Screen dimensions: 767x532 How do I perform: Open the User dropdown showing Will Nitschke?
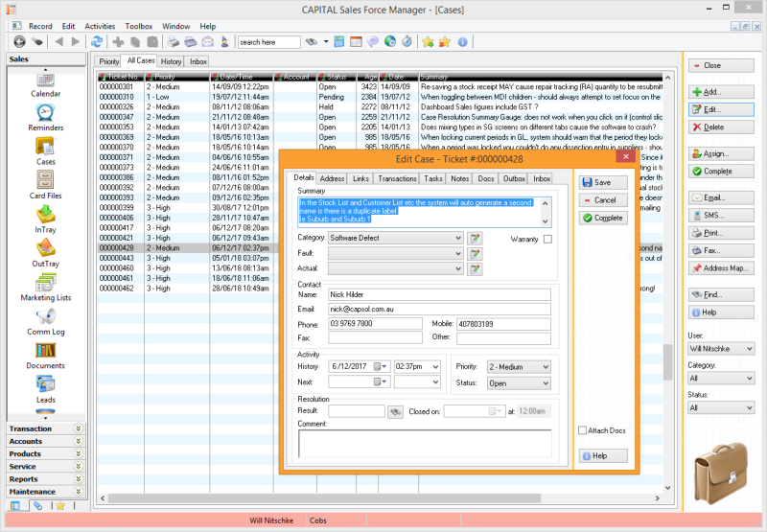click(722, 349)
